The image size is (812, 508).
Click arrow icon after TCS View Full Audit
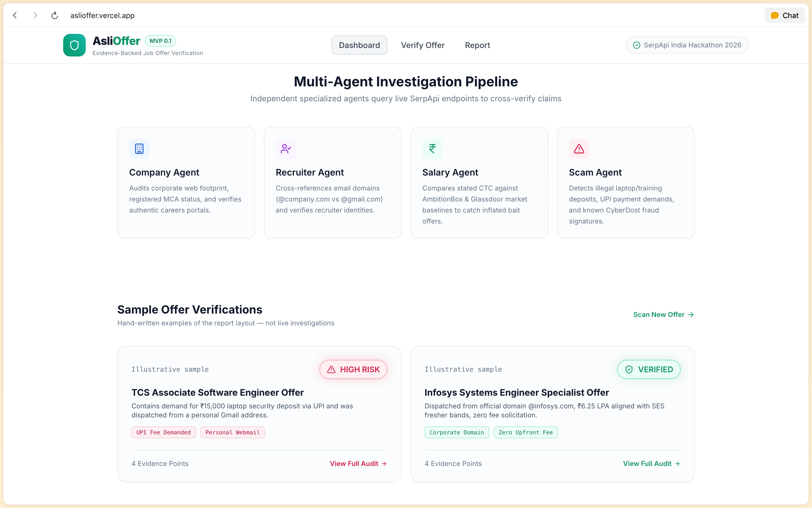[x=384, y=464]
